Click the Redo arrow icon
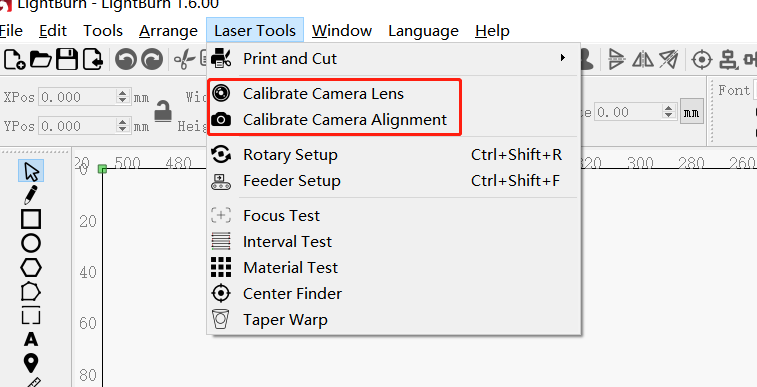Screen dimensions: 757x387 [152, 60]
